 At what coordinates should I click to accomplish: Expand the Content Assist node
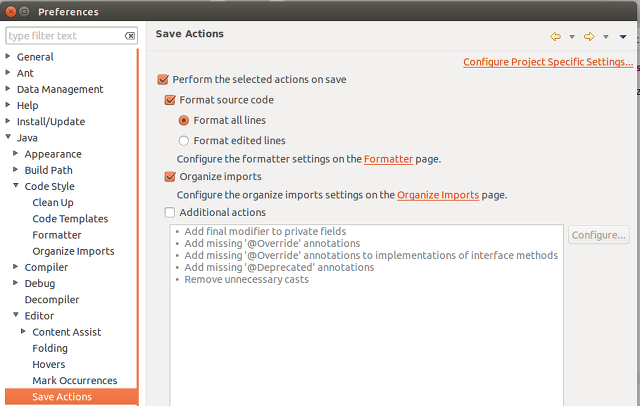(23, 331)
